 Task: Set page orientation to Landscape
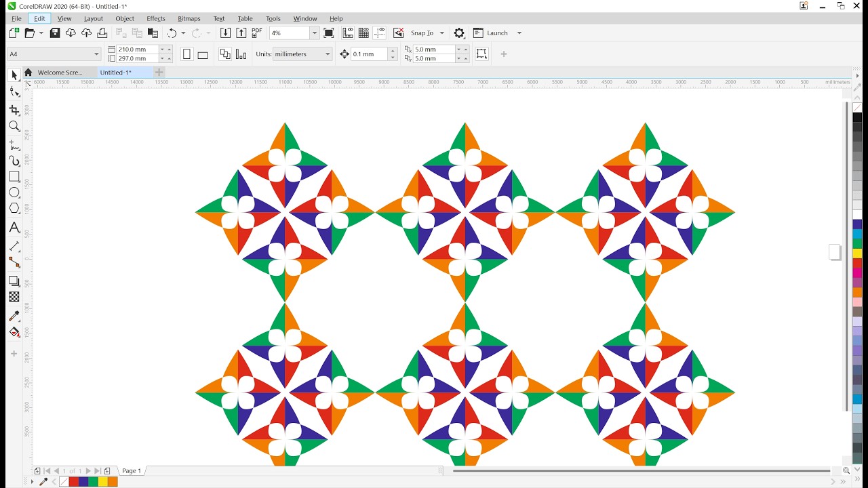(203, 54)
